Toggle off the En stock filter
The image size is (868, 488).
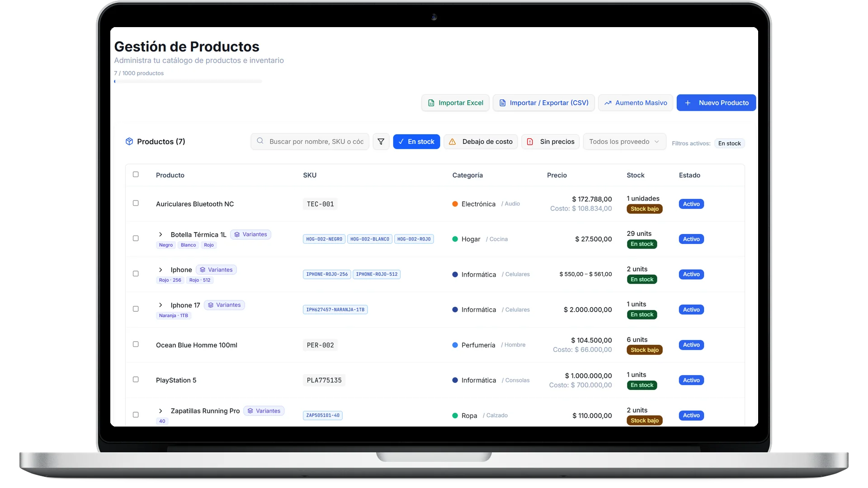click(416, 141)
